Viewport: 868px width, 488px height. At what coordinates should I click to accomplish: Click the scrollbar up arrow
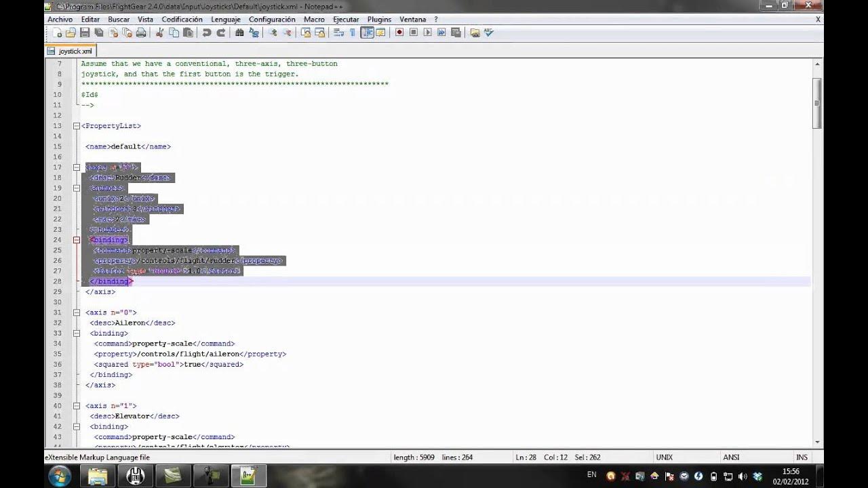[817, 64]
